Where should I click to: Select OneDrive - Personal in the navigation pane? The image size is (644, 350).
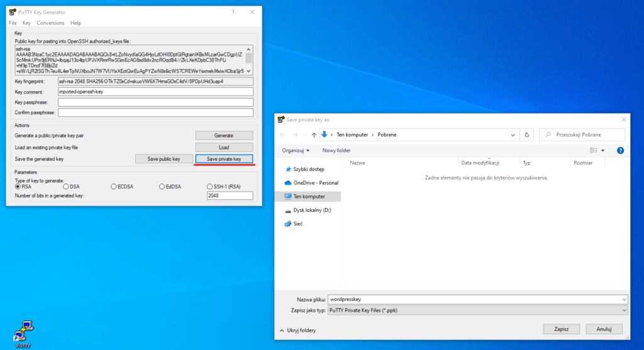pos(311,183)
